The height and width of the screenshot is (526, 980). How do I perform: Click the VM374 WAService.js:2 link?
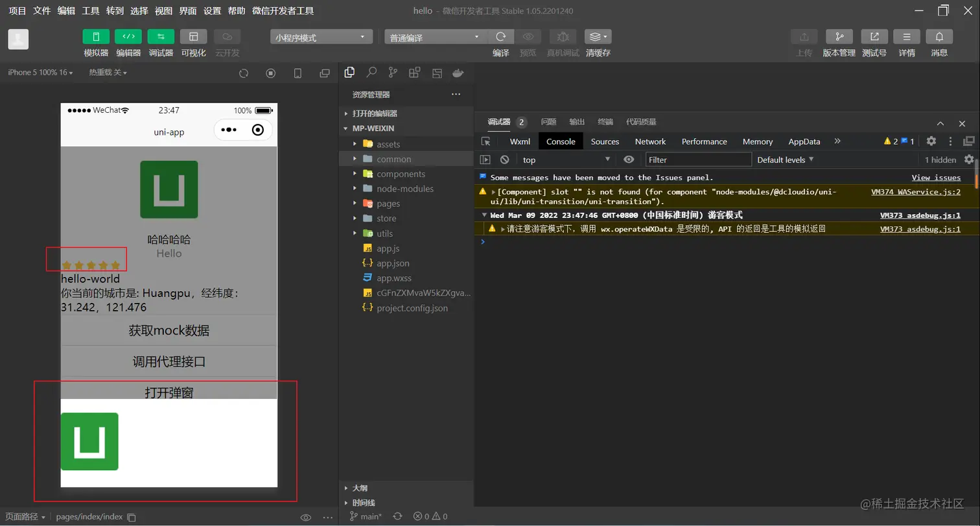tap(916, 192)
